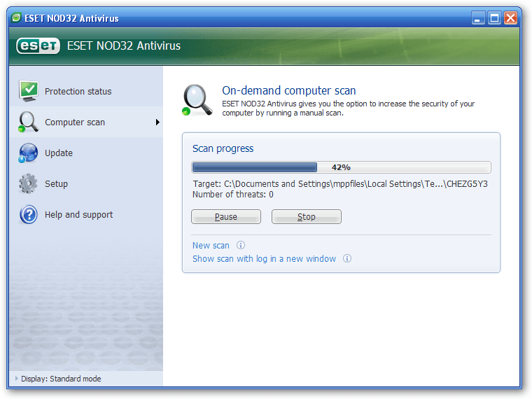Viewport: 532px width, 399px height.
Task: Start a New scan link
Action: click(x=211, y=245)
